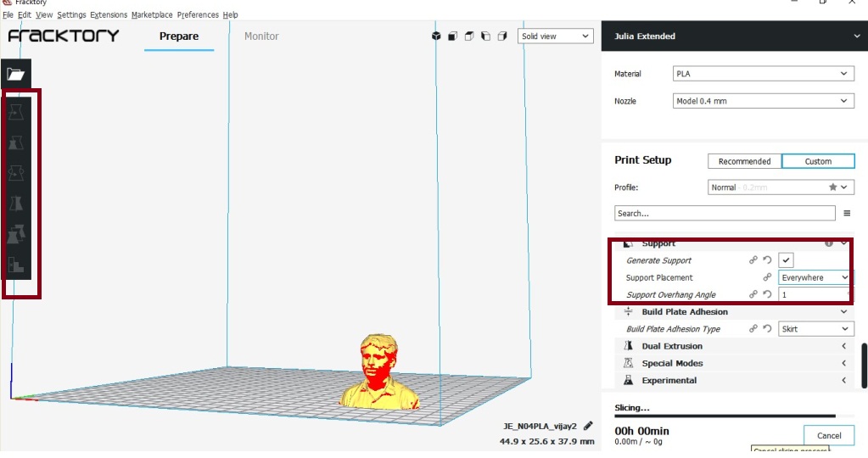Select the Move tool in the left toolbar

tap(15, 112)
